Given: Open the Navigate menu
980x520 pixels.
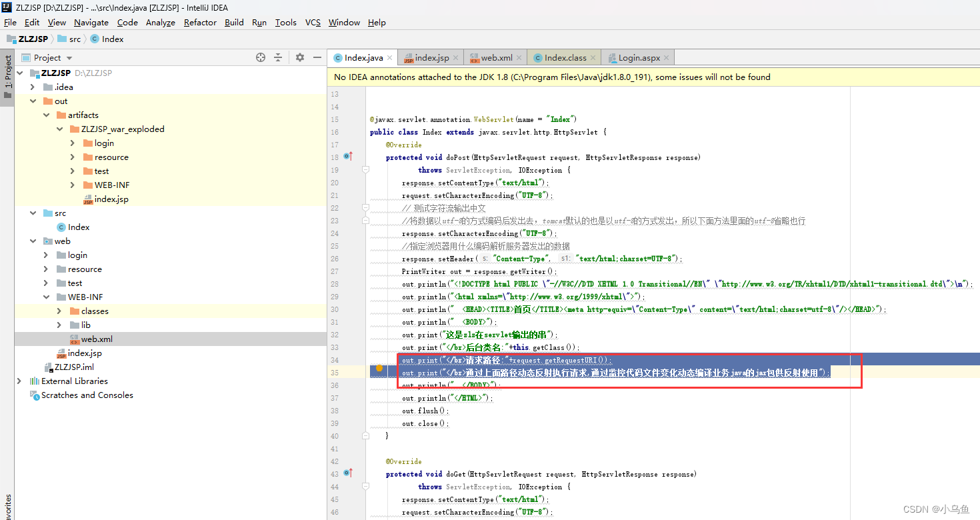Looking at the screenshot, I should (x=91, y=22).
